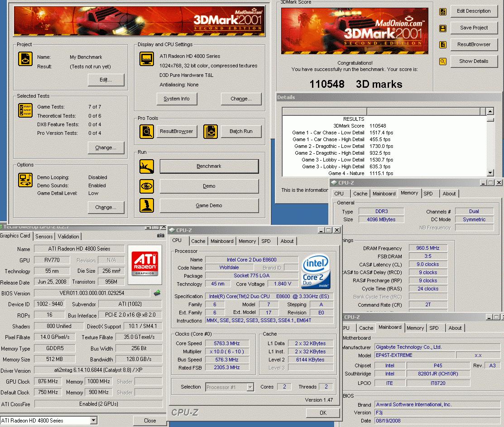Screen dimensions: 504x427
Task: Switch to the Validation tab in GPU-Z
Action: 68,237
